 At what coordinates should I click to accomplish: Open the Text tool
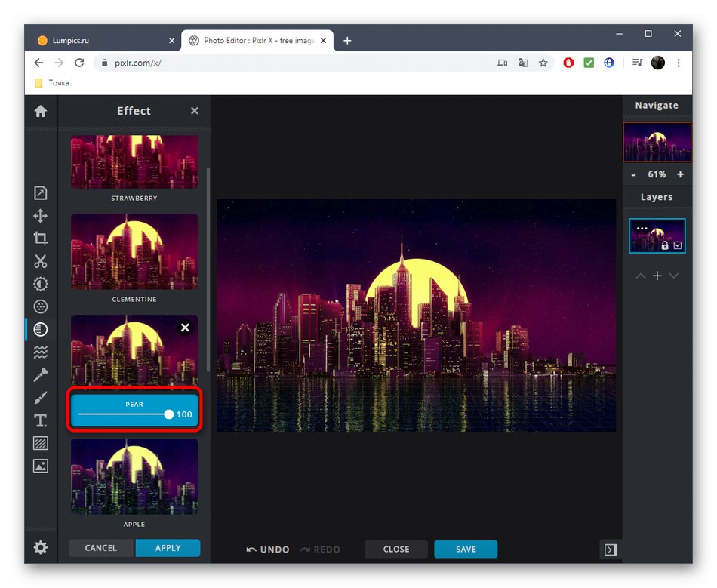pyautogui.click(x=40, y=420)
